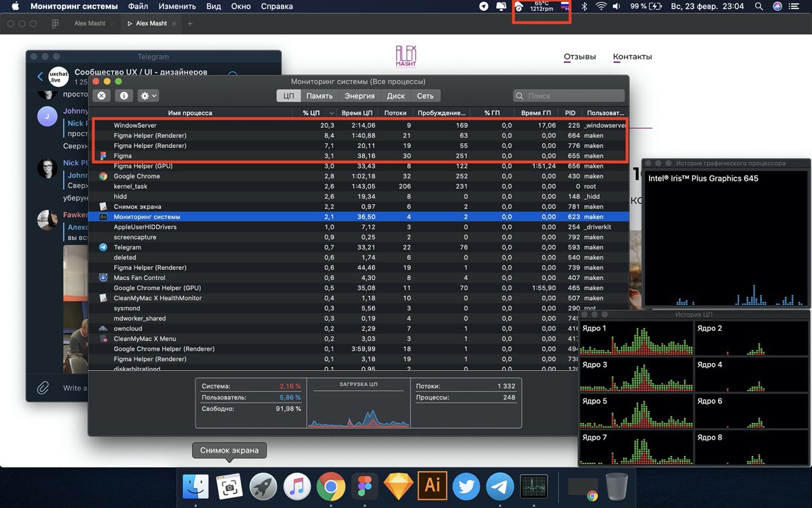The image size is (812, 508).
Task: Click the Отзывы link on the website
Action: tap(580, 57)
